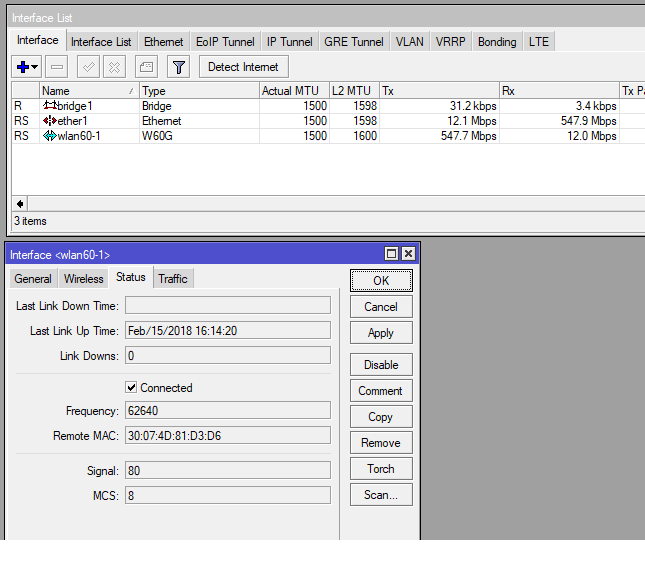Image resolution: width=645 pixels, height=570 pixels.
Task: Click the Torch button
Action: [x=381, y=469]
